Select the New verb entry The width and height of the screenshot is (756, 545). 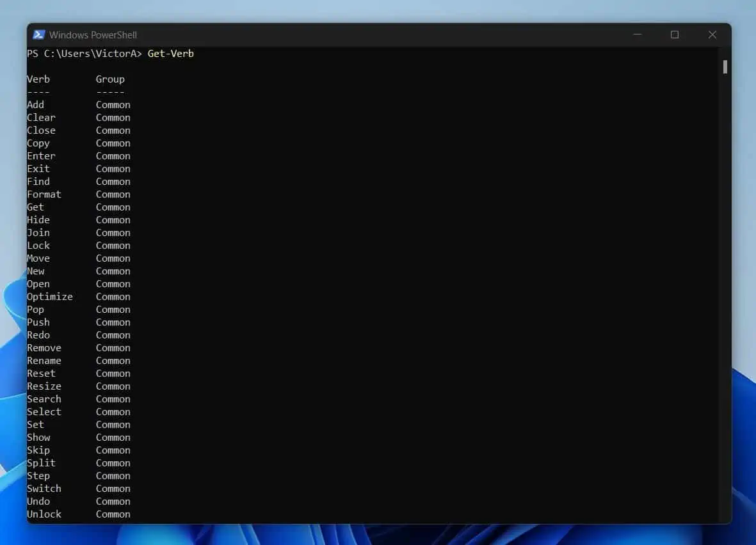(36, 271)
